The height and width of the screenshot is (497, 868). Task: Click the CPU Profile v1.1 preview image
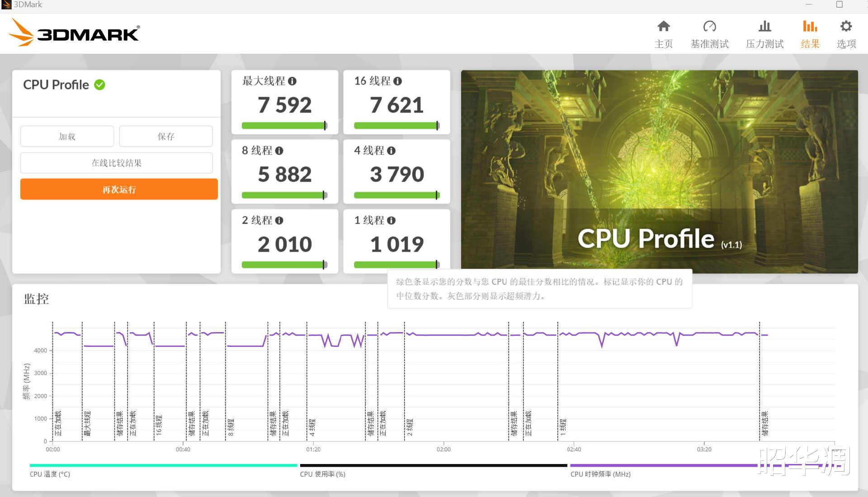(659, 171)
